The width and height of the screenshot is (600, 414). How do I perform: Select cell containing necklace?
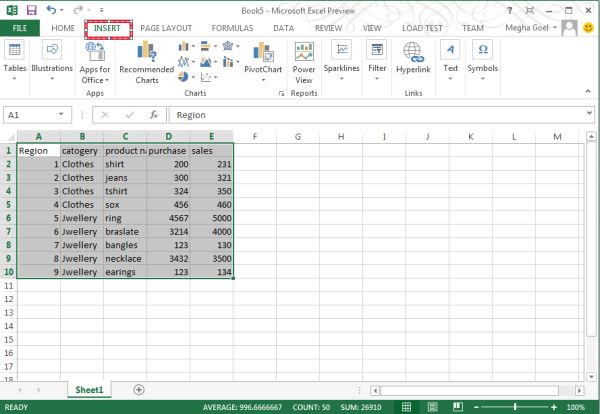[x=125, y=258]
